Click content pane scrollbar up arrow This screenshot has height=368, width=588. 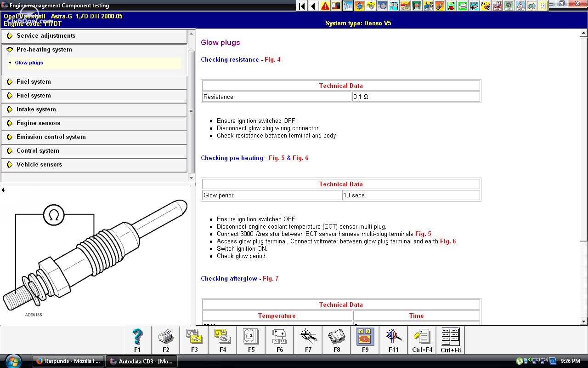point(584,33)
